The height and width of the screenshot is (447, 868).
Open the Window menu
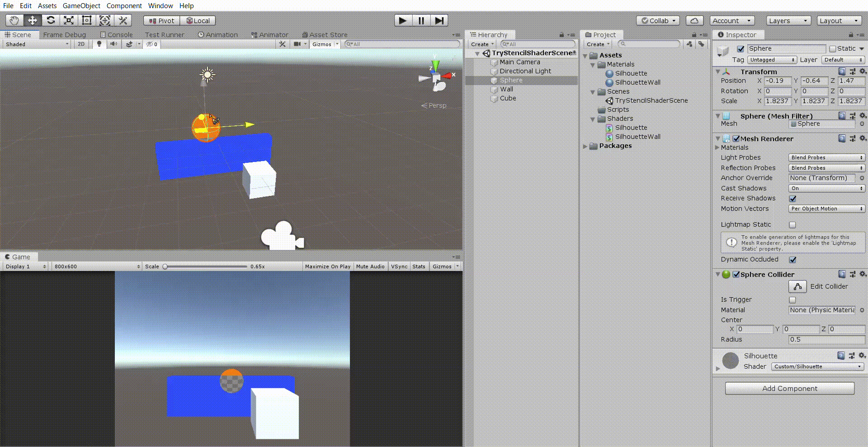pyautogui.click(x=160, y=6)
